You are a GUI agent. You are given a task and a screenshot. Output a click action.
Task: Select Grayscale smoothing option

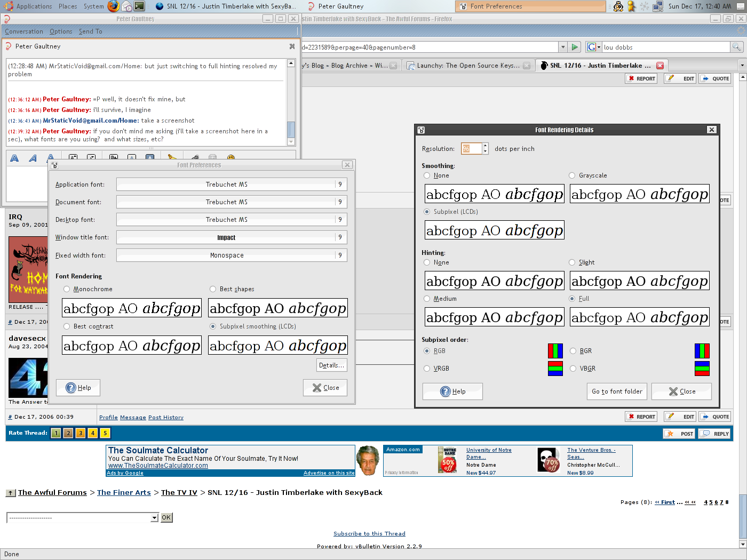(572, 175)
